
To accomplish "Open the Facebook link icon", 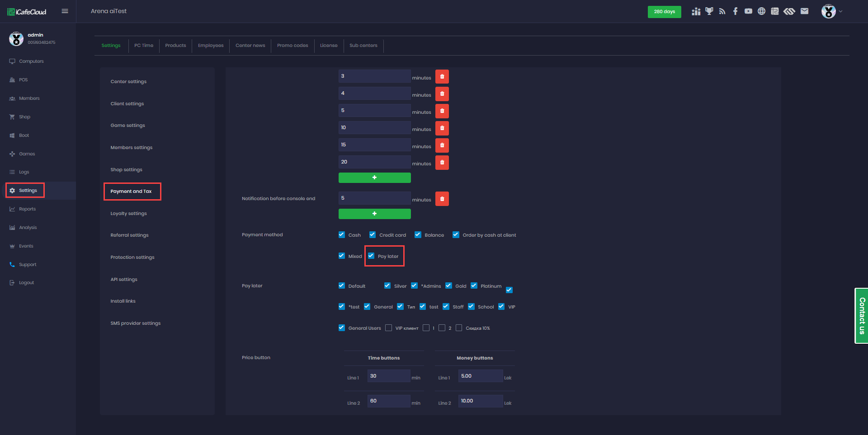I will tap(736, 11).
